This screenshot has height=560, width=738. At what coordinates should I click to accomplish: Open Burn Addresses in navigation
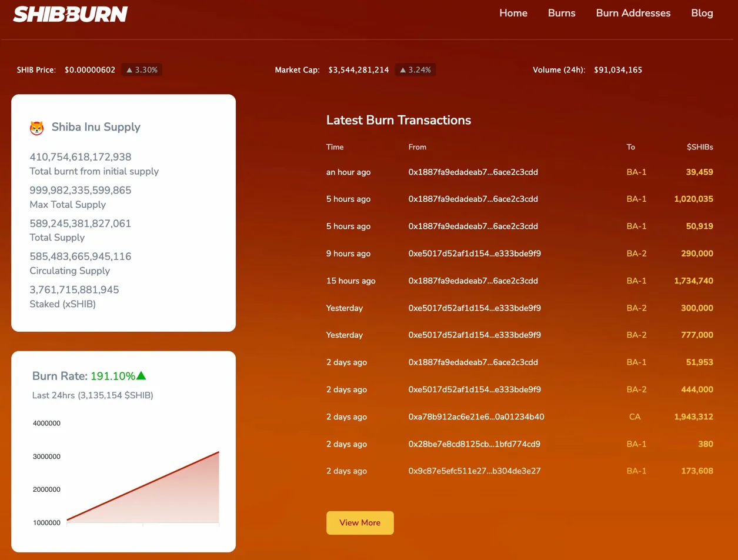633,13
